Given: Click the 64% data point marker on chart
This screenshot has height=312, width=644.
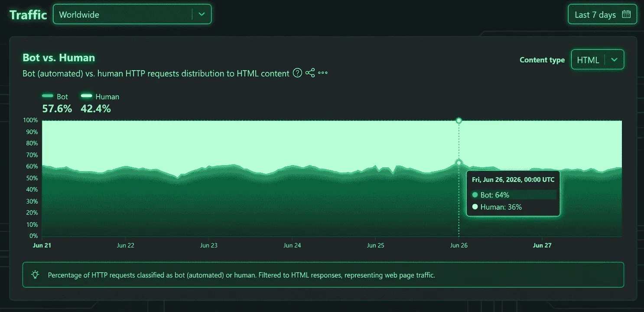Looking at the screenshot, I should coord(459,163).
